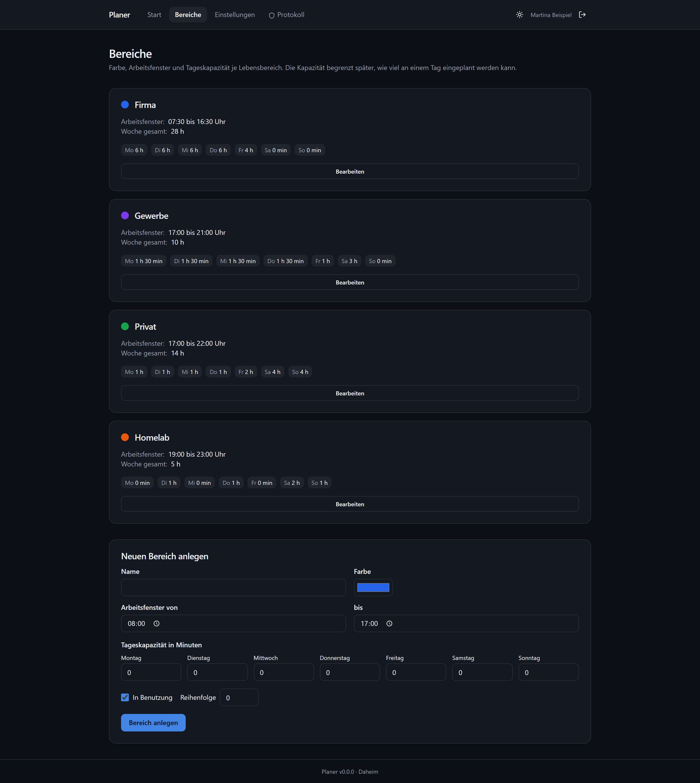Screen dimensions: 700x783
Task: Click the green Privat color dot
Action: tap(125, 326)
